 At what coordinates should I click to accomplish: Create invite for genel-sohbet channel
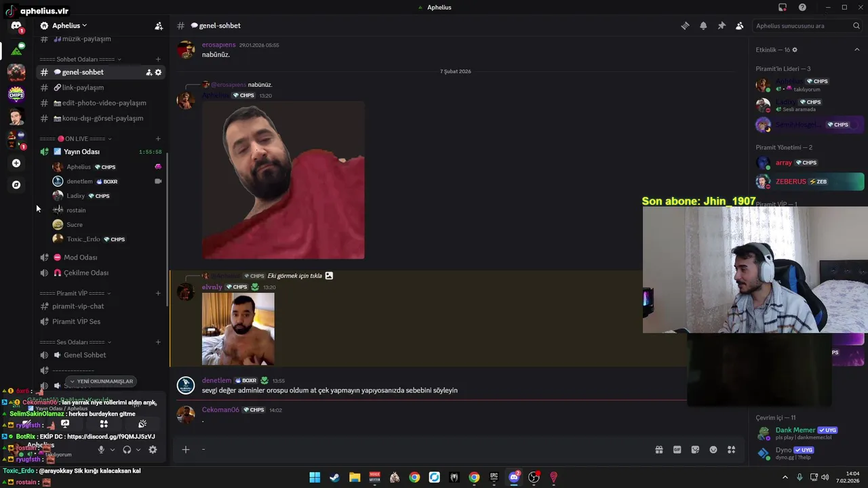coord(149,73)
